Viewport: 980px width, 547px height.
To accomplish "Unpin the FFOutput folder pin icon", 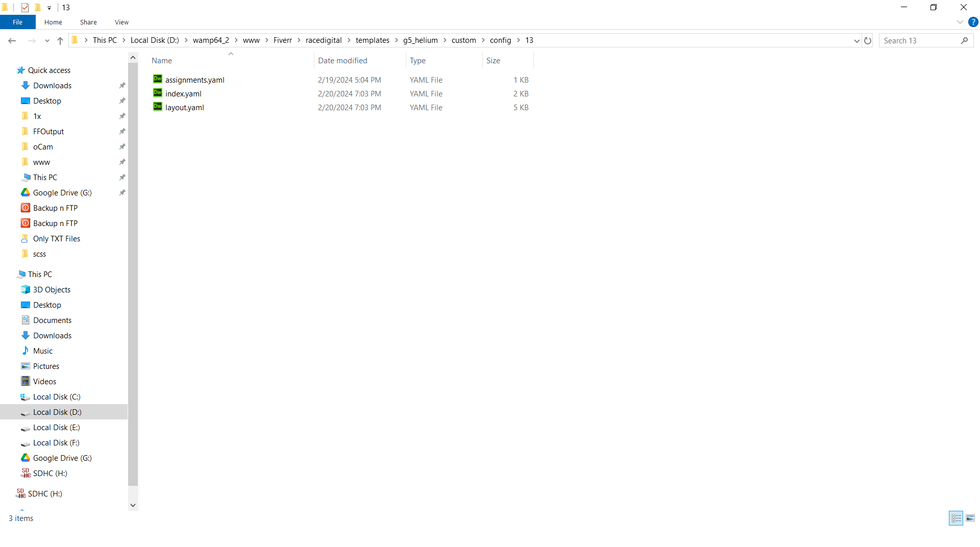I will 122,131.
